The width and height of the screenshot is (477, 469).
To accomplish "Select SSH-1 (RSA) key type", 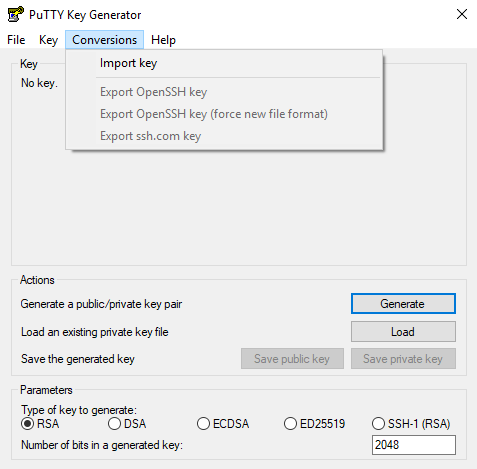I will (378, 424).
